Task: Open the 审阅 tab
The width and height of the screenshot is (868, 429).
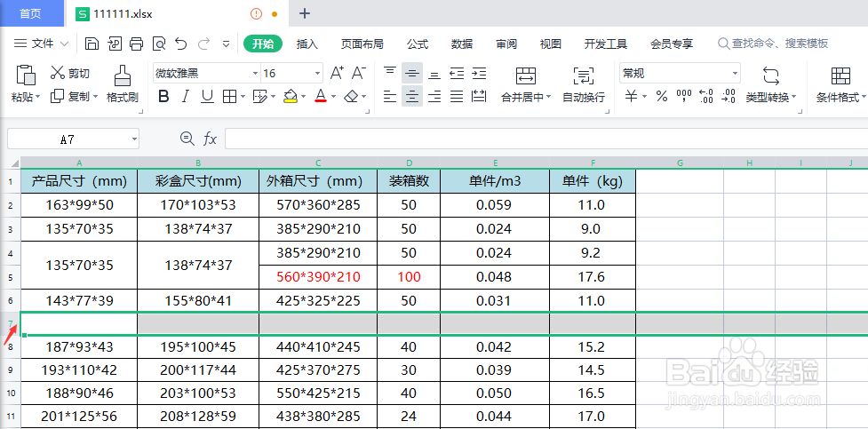Action: pos(506,44)
